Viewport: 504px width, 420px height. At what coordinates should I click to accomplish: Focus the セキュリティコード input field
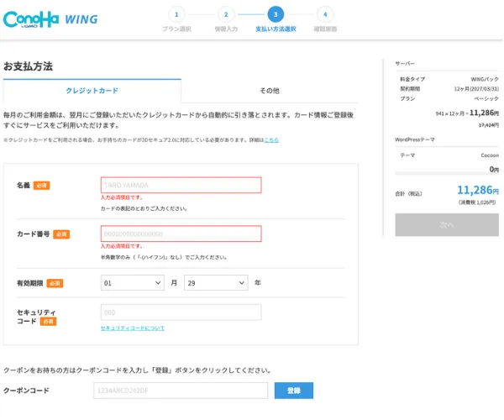[x=181, y=312]
